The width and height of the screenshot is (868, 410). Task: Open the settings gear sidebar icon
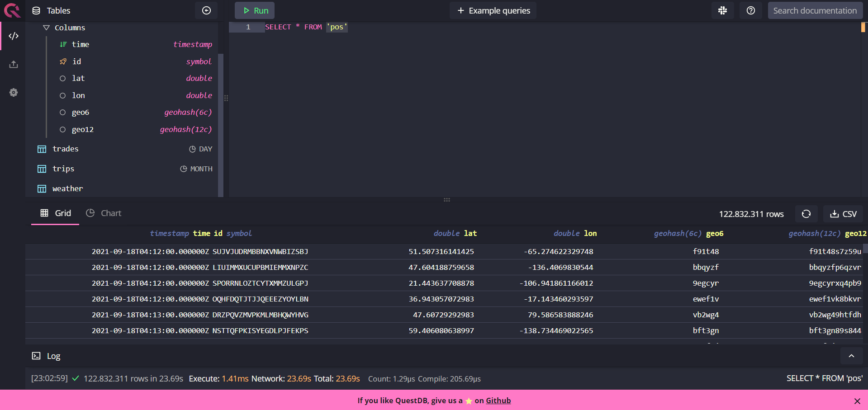[x=14, y=93]
